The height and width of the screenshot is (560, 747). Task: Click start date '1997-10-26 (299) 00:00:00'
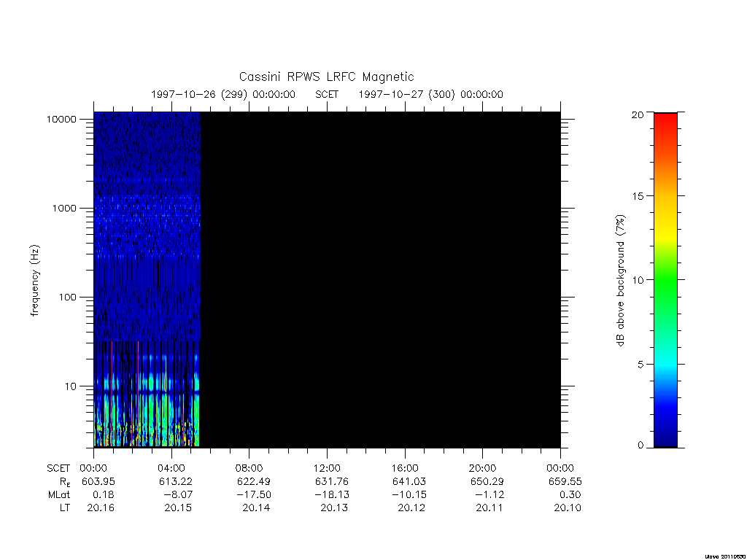[223, 94]
